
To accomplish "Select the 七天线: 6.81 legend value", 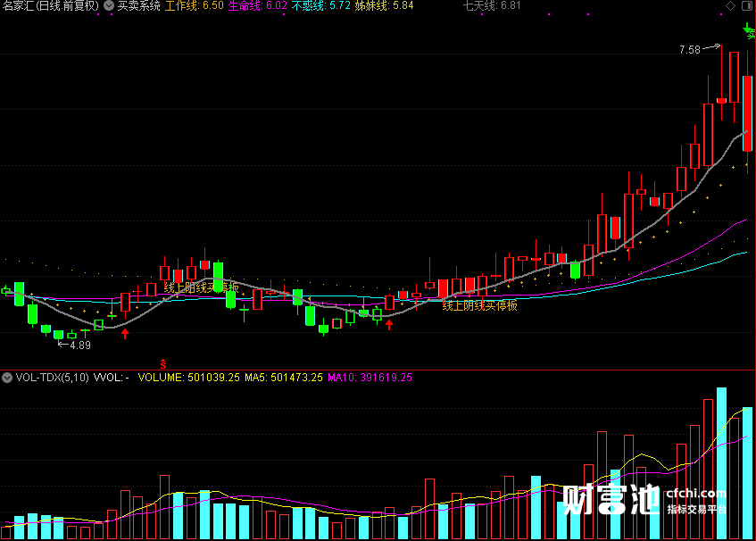I will tap(492, 5).
